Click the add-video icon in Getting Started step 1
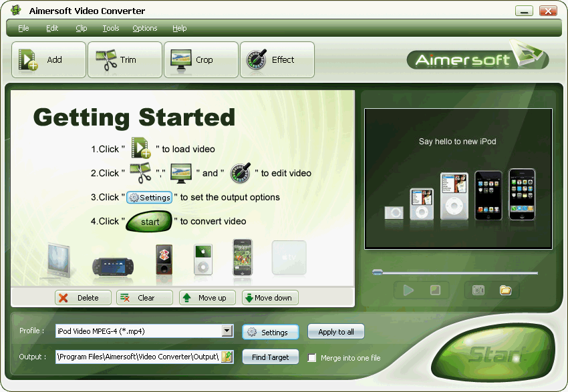This screenshot has height=392, width=568. click(x=141, y=148)
